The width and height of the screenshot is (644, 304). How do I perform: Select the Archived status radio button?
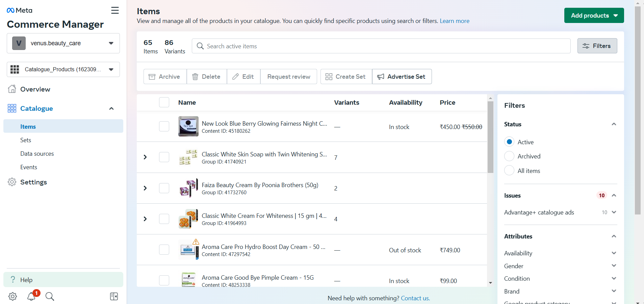(x=509, y=156)
